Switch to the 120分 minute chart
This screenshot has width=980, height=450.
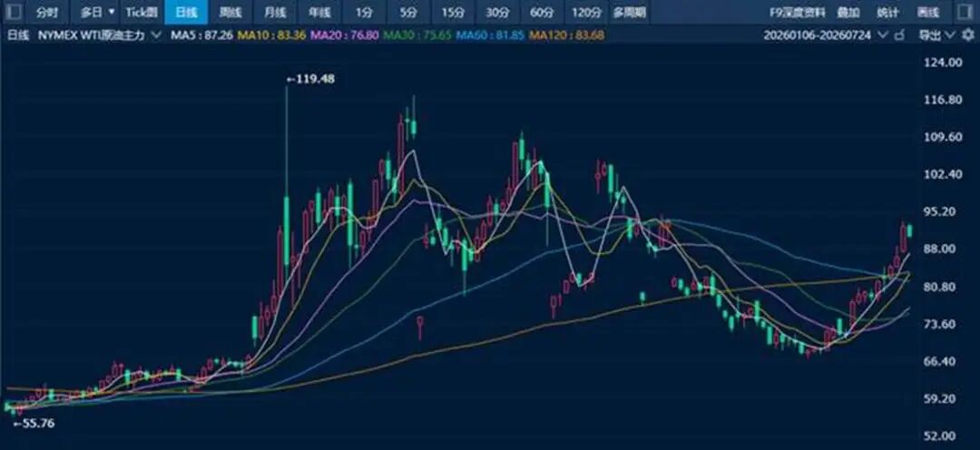click(x=586, y=12)
